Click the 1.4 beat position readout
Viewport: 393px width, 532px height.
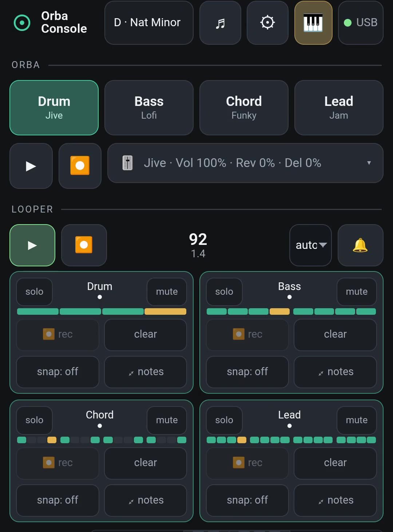198,254
